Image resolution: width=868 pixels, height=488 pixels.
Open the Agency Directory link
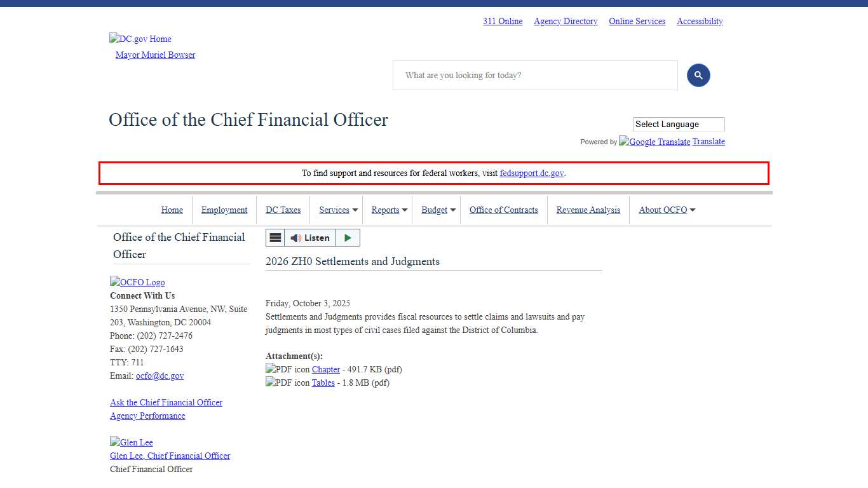pyautogui.click(x=566, y=21)
